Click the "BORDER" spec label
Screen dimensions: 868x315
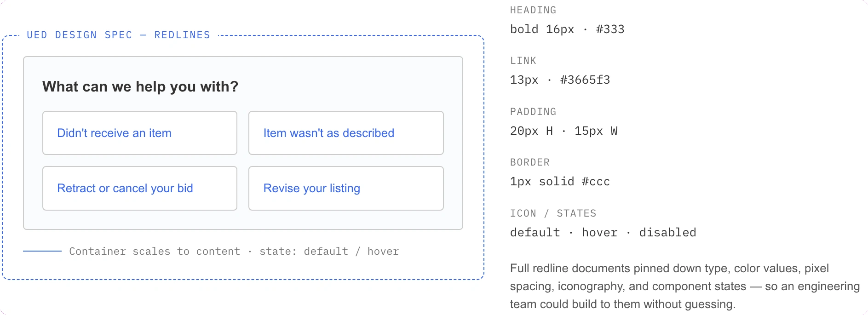tap(530, 162)
